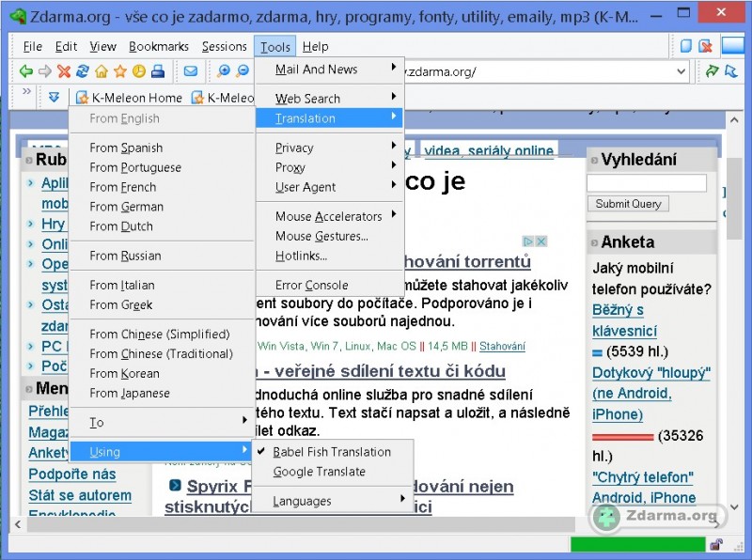This screenshot has height=560, width=752.
Task: Click the Forward arrow icon
Action: click(45, 71)
